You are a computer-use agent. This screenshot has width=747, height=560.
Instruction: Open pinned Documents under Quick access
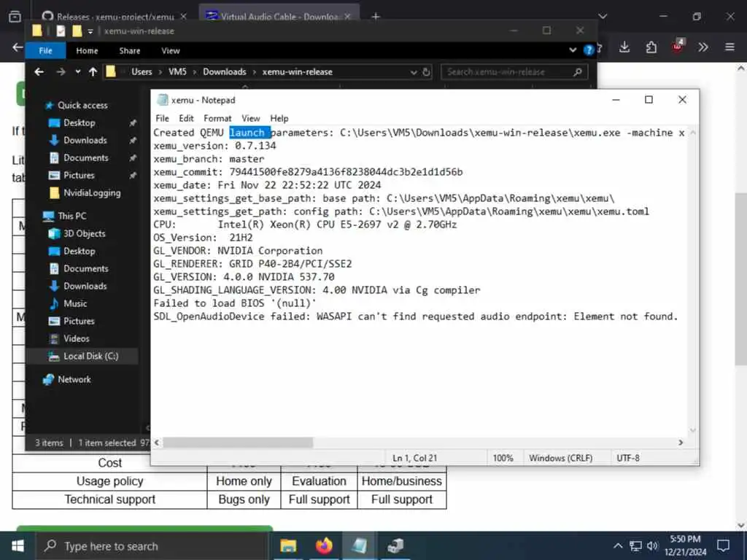(x=86, y=157)
